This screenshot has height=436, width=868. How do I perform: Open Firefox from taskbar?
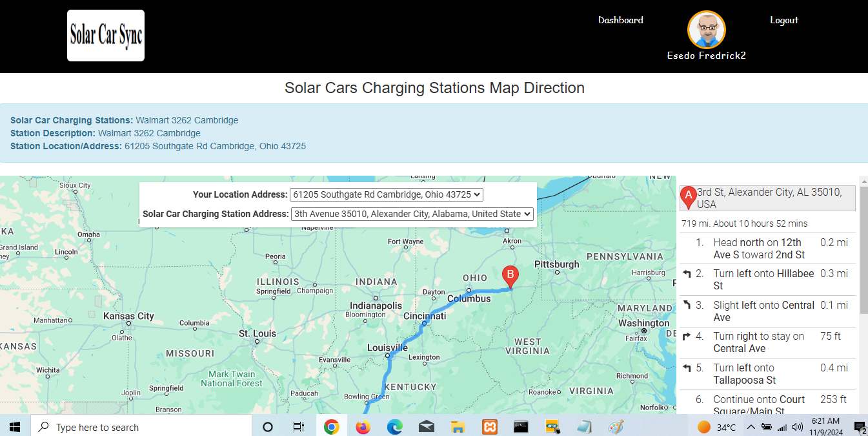click(363, 427)
